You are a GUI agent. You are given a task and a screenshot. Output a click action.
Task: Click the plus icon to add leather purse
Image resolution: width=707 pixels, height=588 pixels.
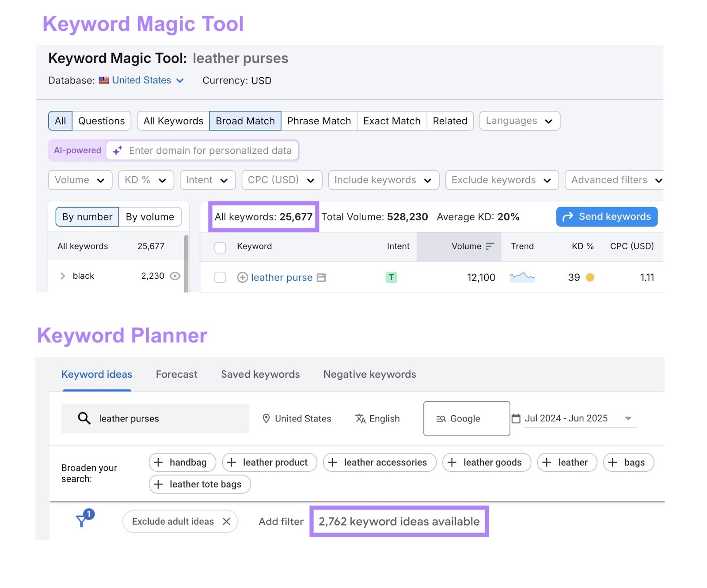pos(242,277)
